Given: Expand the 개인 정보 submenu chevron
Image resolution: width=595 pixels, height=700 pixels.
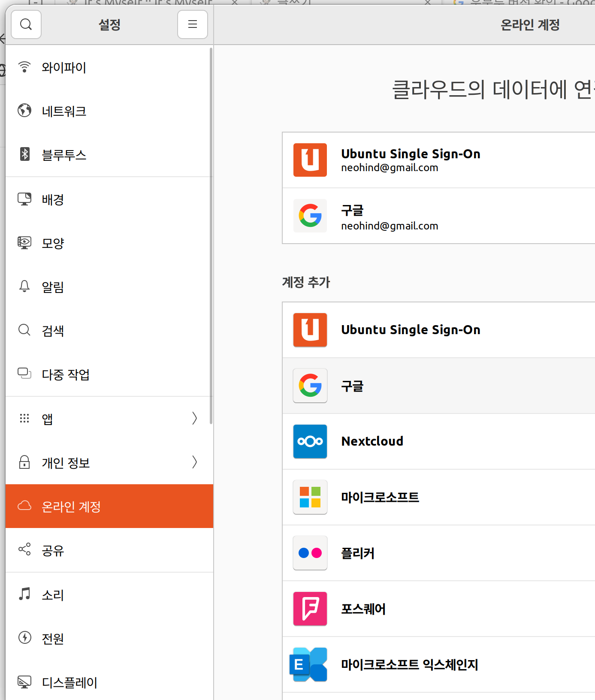Looking at the screenshot, I should pyautogui.click(x=195, y=462).
